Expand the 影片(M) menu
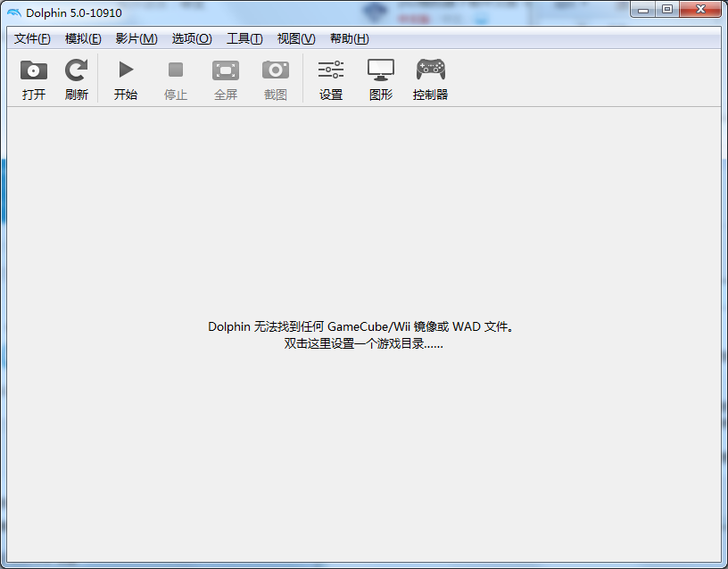 [136, 38]
